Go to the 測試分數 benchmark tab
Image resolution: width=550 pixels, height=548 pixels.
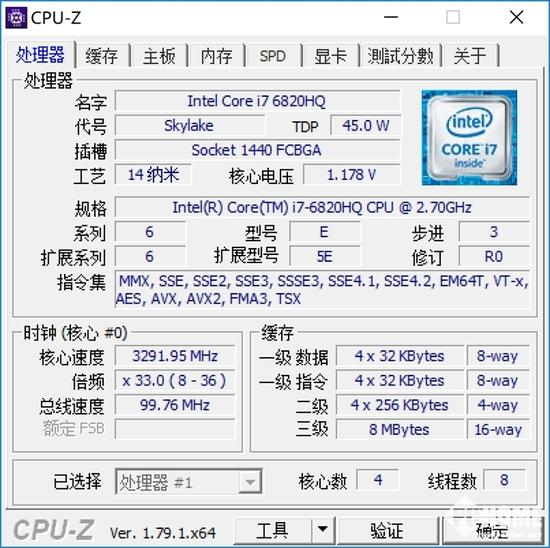point(400,56)
